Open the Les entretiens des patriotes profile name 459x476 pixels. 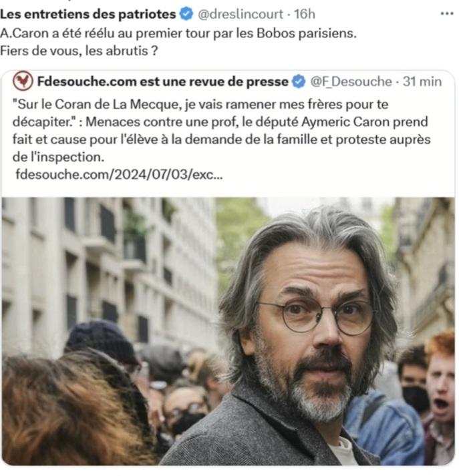point(88,14)
